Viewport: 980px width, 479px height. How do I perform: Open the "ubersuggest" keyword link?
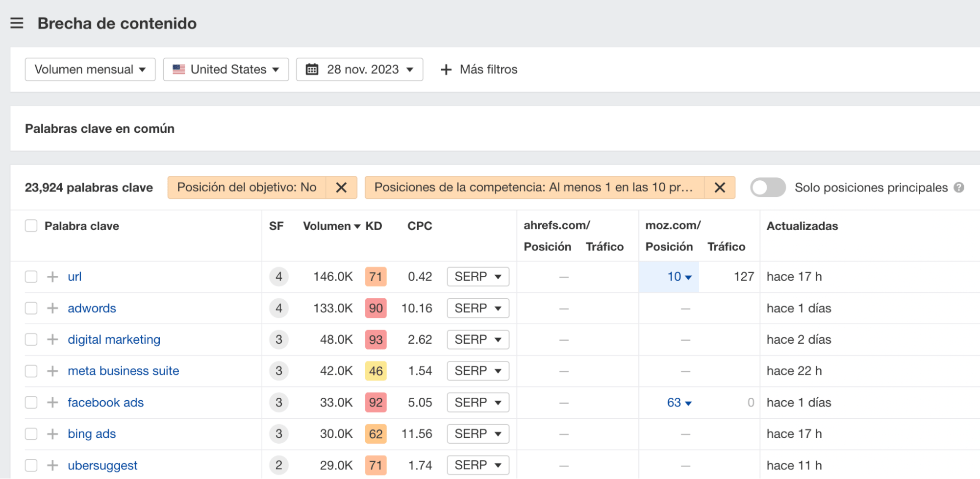tap(102, 465)
